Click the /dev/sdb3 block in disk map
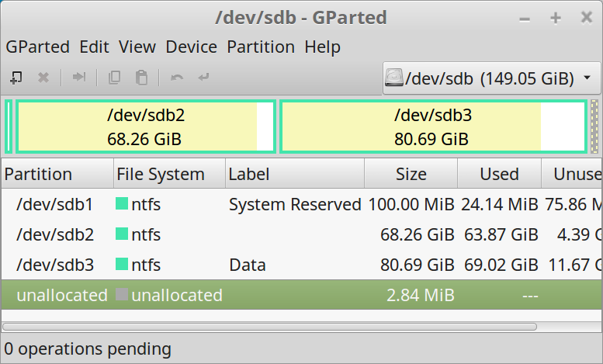The height and width of the screenshot is (364, 603). [432, 127]
